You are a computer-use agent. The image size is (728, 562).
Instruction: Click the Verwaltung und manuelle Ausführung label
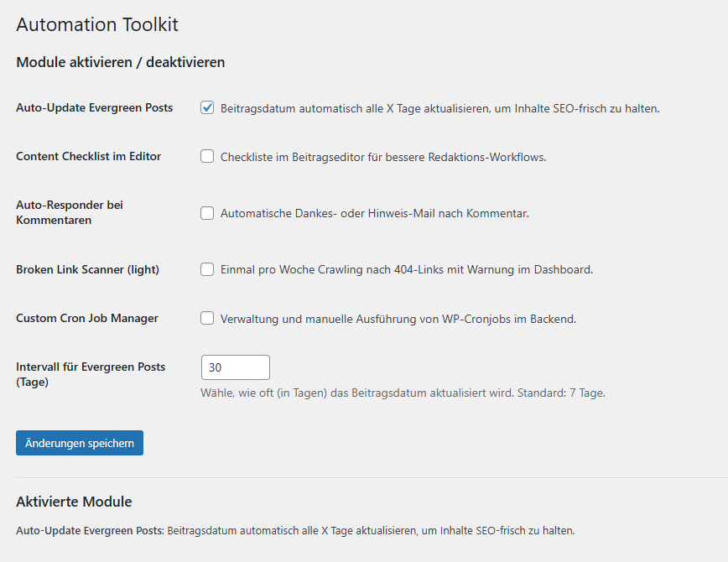tap(398, 319)
